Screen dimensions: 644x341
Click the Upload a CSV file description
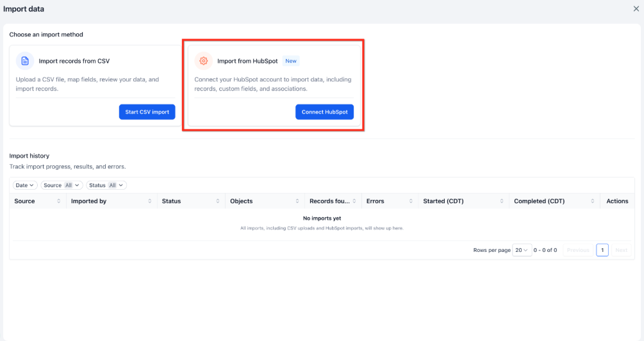tap(87, 84)
